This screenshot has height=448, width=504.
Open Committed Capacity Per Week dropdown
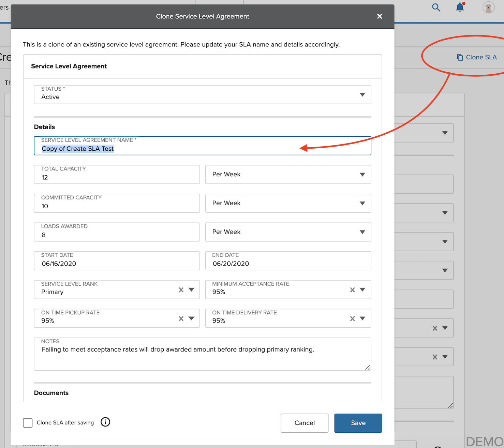click(x=288, y=203)
